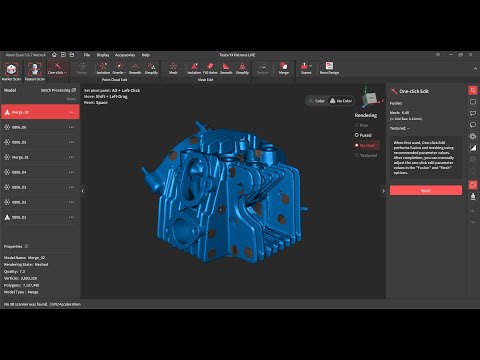The image size is (480, 360).
Task: Select the Meshed rendering option
Action: [x=365, y=145]
